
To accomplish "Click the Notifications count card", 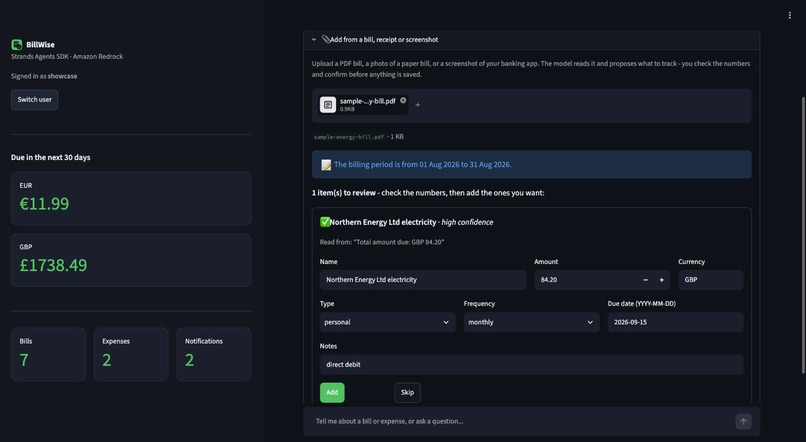I will click(214, 354).
